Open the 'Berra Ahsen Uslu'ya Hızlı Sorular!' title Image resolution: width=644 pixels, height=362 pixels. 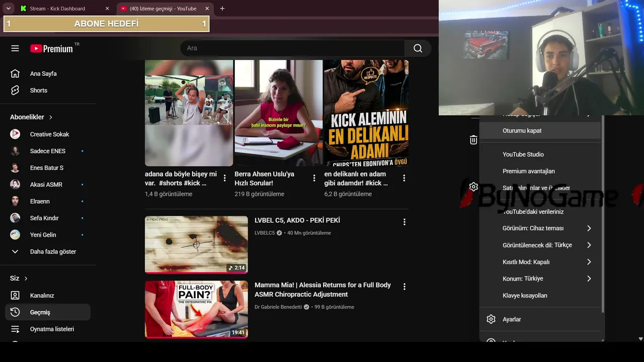(264, 178)
